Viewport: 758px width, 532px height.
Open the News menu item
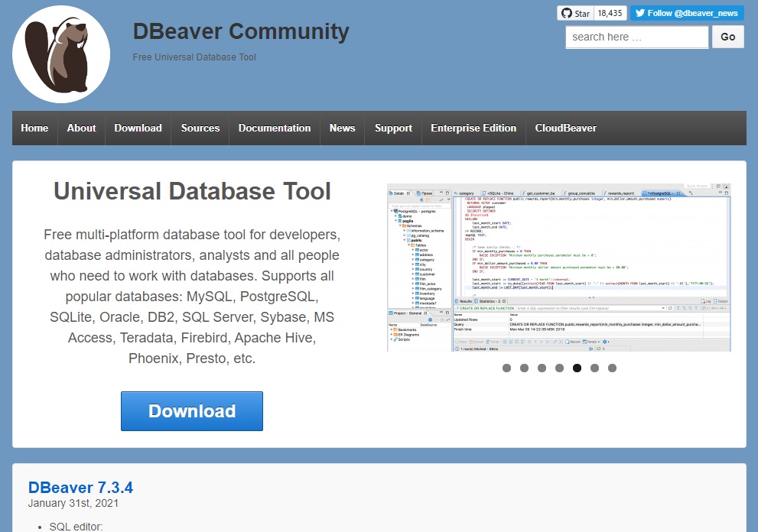tap(342, 128)
